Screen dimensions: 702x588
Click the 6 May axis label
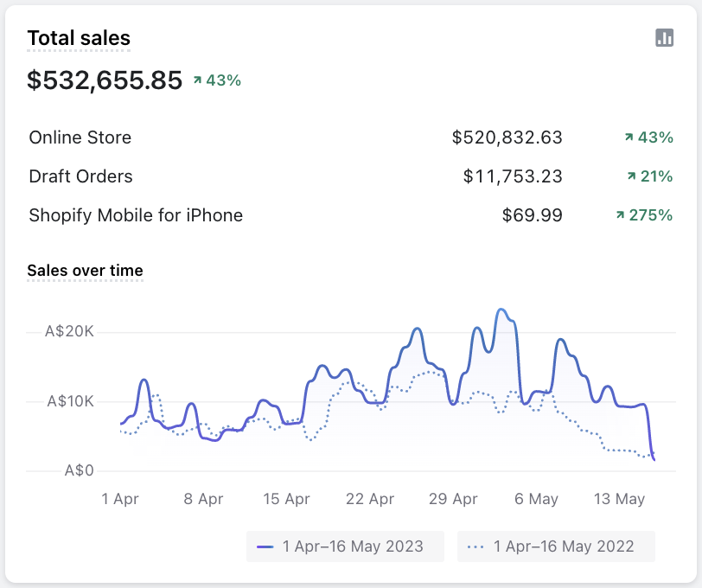[536, 499]
